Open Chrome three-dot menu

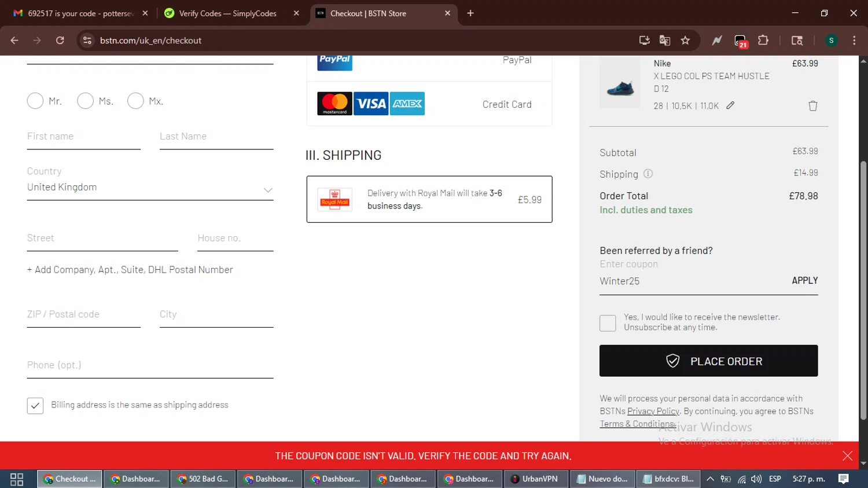pos(854,41)
